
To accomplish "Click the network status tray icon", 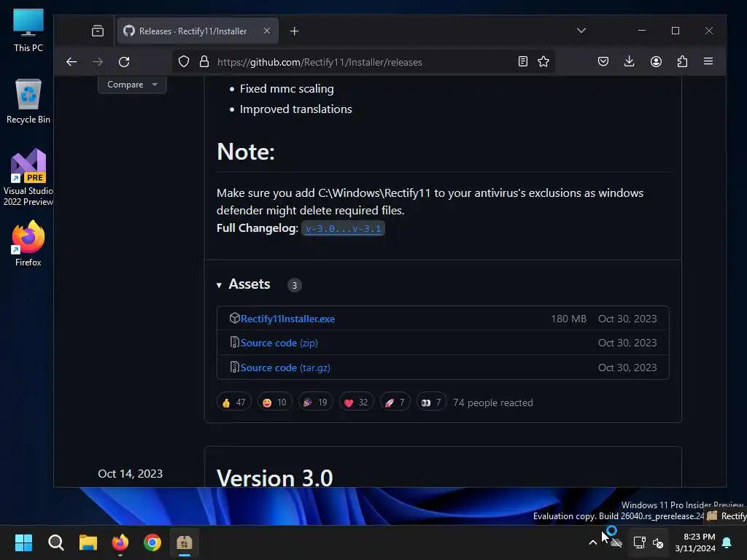I will [x=639, y=542].
